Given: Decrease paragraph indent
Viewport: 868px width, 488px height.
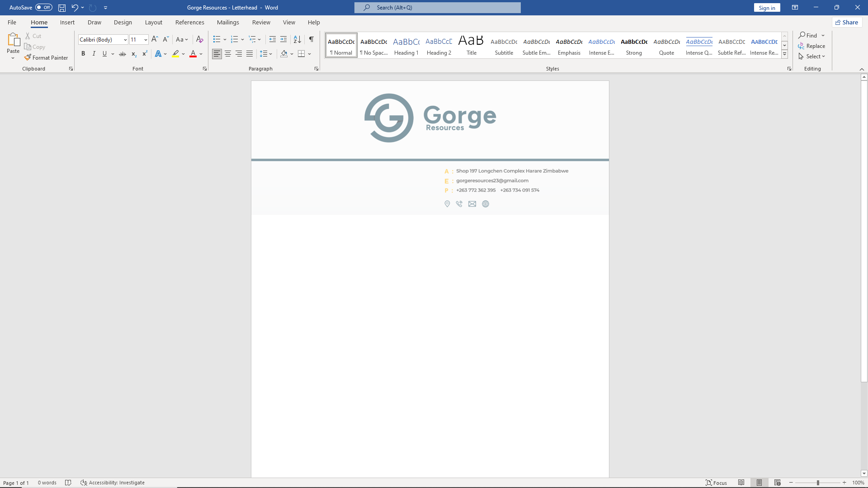Looking at the screenshot, I should point(272,39).
